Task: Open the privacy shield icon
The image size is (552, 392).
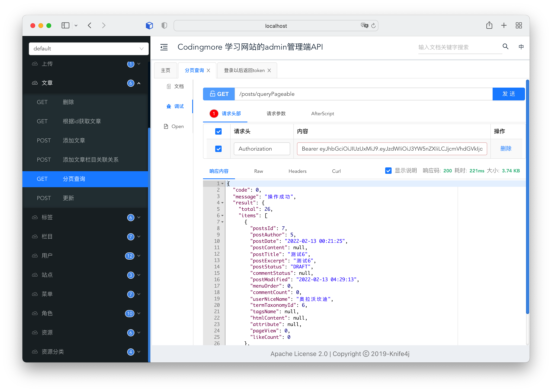Action: tap(164, 26)
